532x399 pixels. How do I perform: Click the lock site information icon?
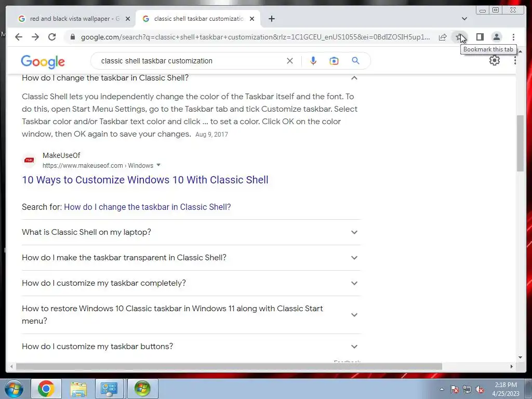72,37
